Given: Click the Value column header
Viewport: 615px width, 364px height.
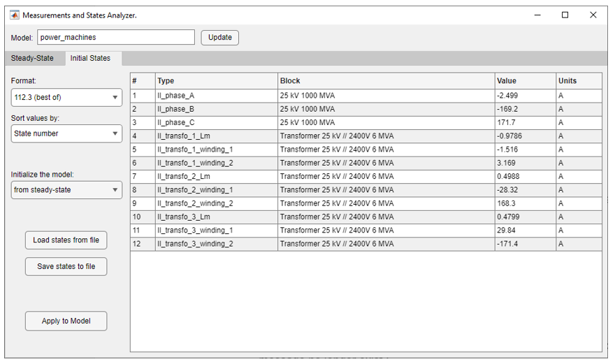Looking at the screenshot, I should pyautogui.click(x=526, y=81).
